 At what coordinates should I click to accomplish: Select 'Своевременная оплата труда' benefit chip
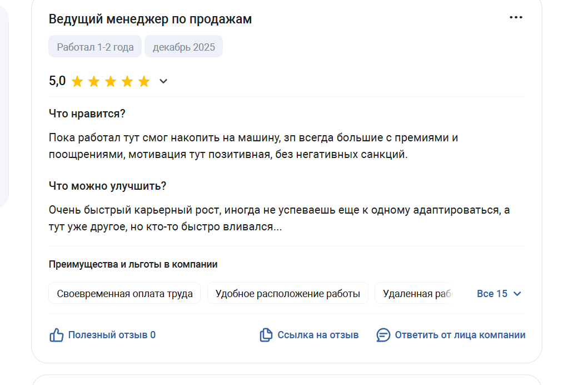click(x=124, y=293)
